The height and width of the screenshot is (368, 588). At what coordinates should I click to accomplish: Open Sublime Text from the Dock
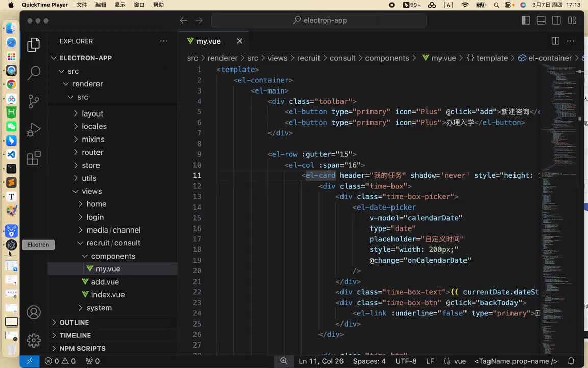point(11,182)
